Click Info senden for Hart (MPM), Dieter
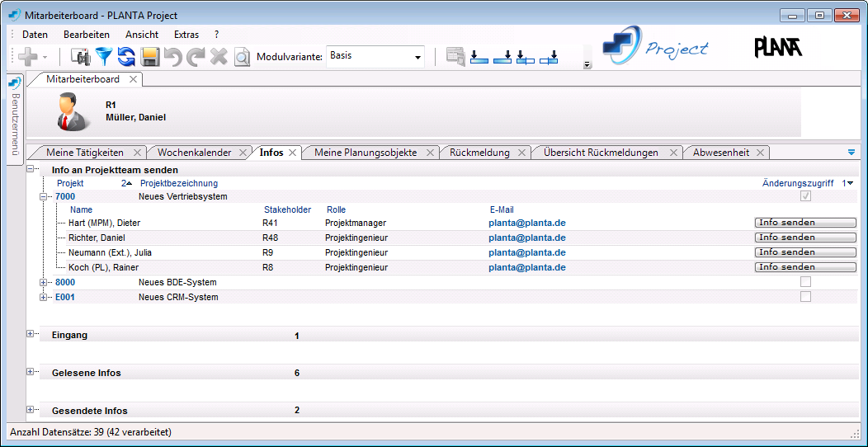Screen dimensions: 868x447 804,223
